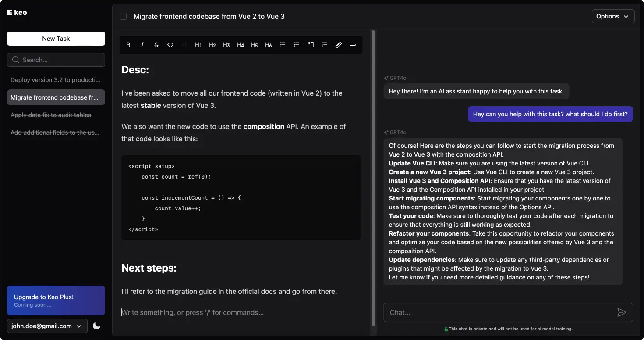Click the script setup code block
This screenshot has height=340, width=644.
(241, 197)
